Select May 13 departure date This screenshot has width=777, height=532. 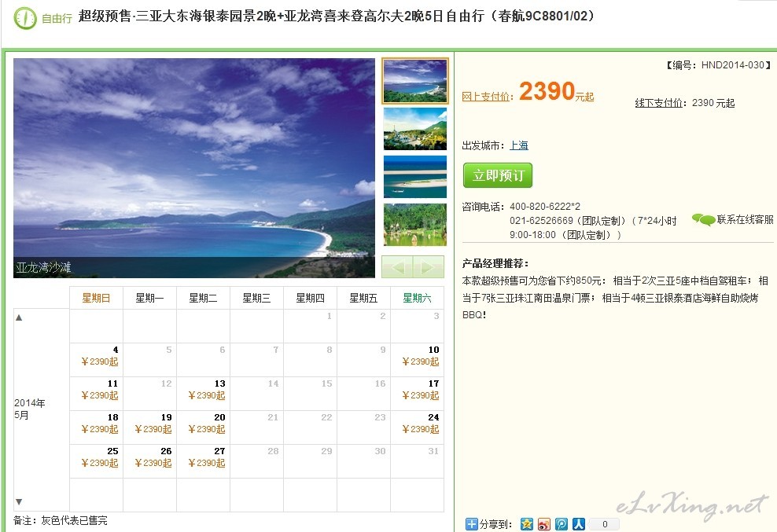203,394
